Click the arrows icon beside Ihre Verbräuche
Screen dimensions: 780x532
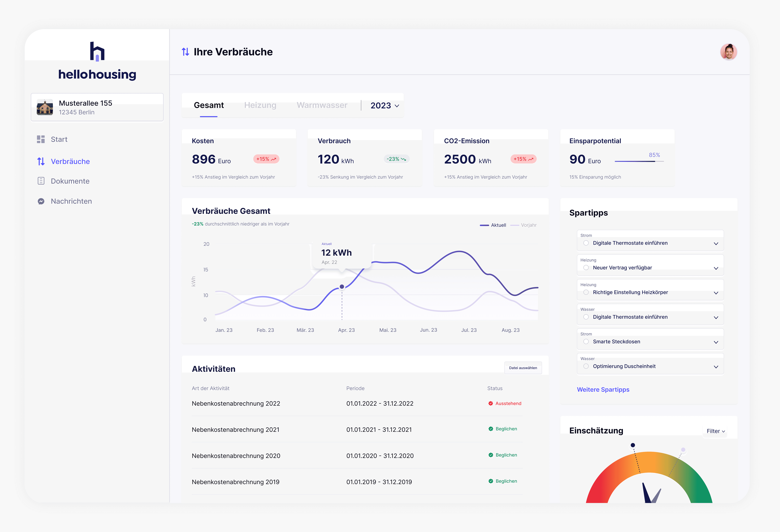[186, 52]
